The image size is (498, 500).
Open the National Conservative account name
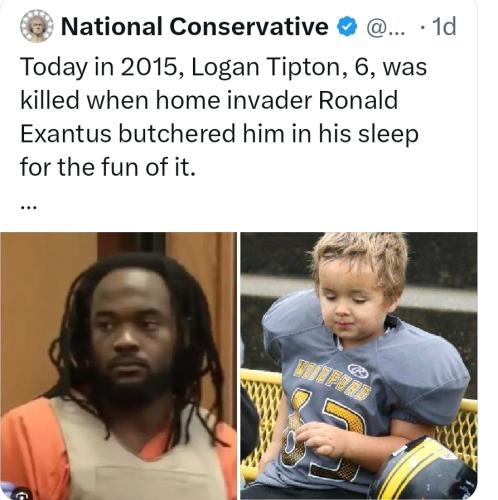[195, 26]
